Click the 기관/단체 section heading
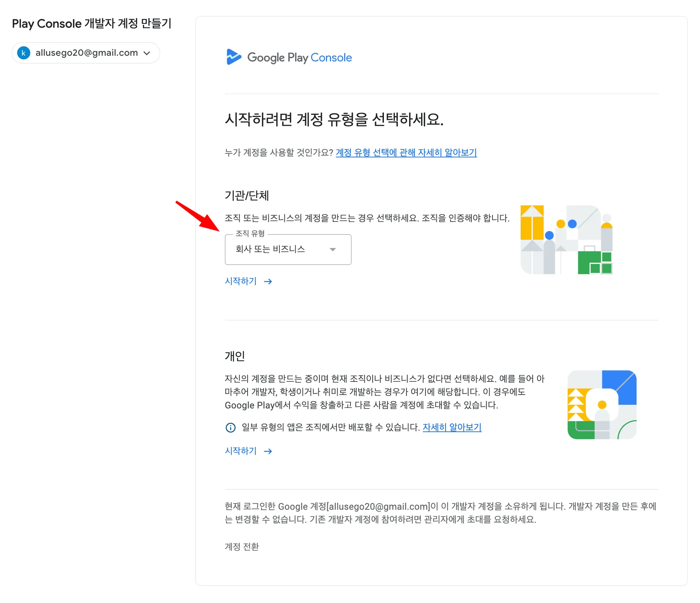Viewport: 700px width, 603px height. pos(247,196)
